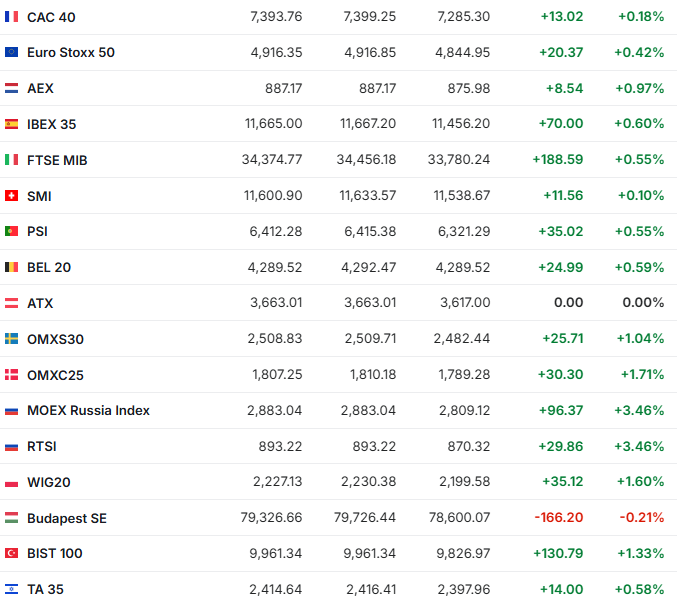The image size is (677, 602).
Task: Click the Sweden flag icon next to OMXS30
Action: (x=11, y=339)
